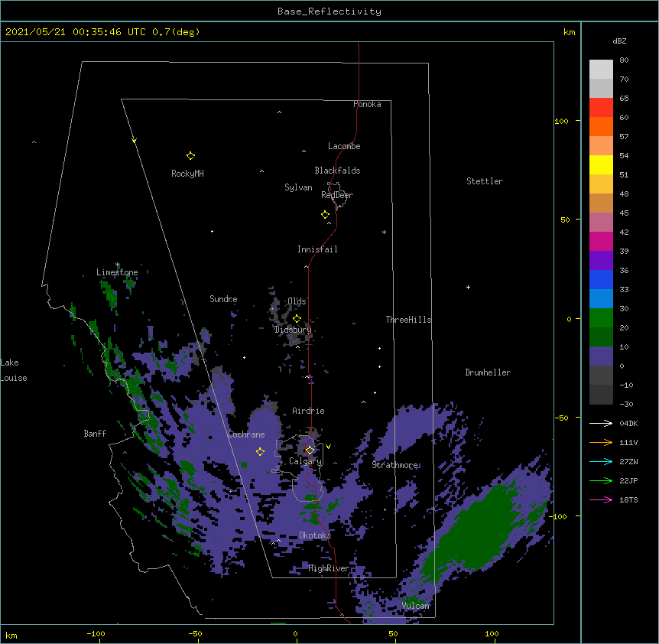Screen dimensions: 659x644
Task: Click the Banff label
Action: coord(95,434)
